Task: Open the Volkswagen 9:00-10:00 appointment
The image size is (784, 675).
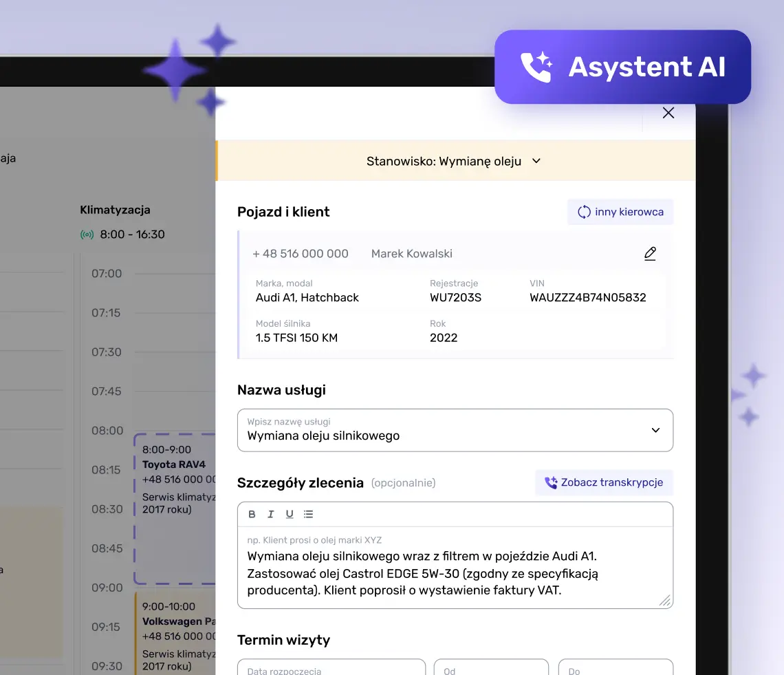Action: click(175, 634)
